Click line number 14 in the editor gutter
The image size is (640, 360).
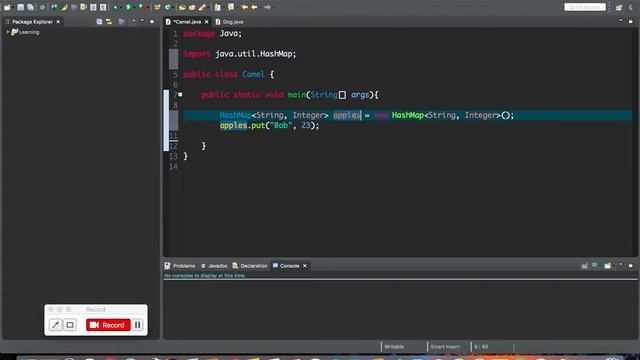(x=173, y=166)
